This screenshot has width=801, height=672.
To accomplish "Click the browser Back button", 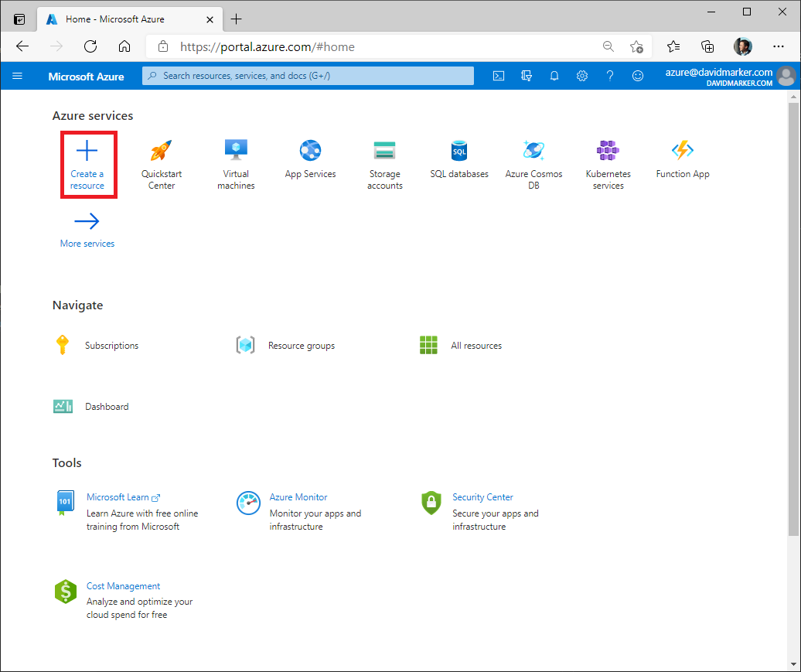I will tap(22, 46).
